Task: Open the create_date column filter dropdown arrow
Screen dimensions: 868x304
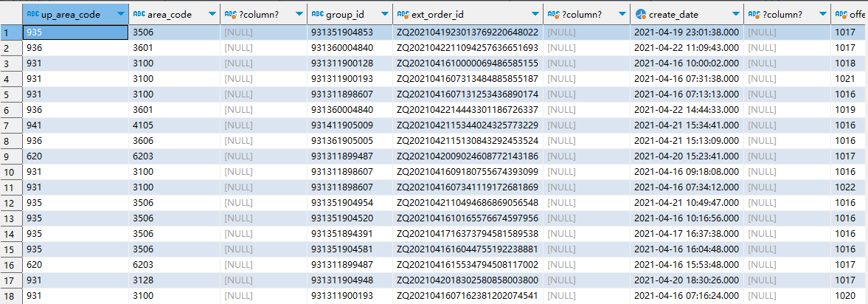Action: click(x=736, y=15)
